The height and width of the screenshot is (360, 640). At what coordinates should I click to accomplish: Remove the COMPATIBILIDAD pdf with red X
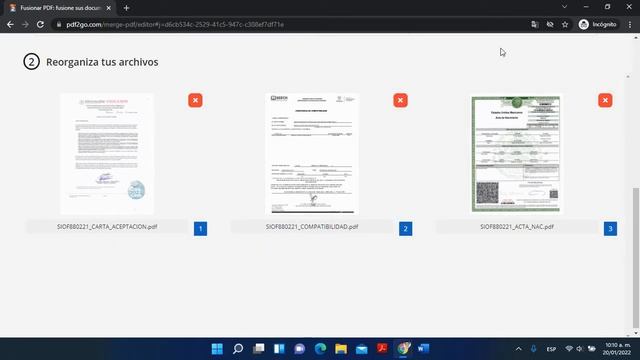coord(400,100)
